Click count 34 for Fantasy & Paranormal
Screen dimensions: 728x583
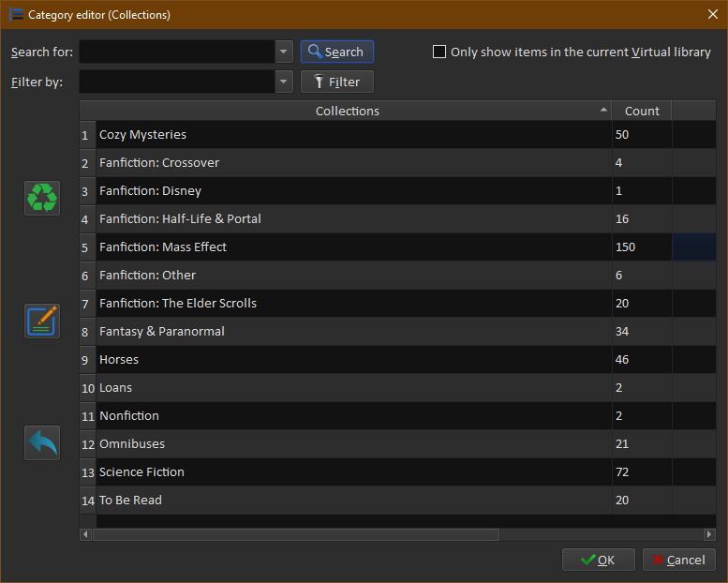point(642,331)
